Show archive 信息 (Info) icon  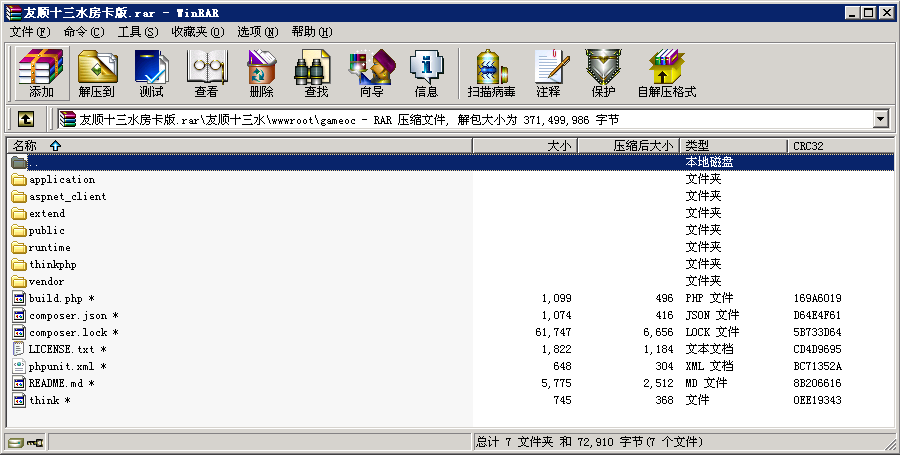(x=426, y=73)
